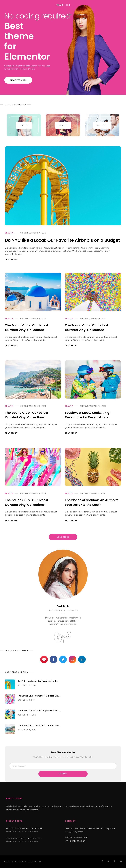Click the footer Facebook icon
This screenshot has height=868, width=126.
pos(102,861)
